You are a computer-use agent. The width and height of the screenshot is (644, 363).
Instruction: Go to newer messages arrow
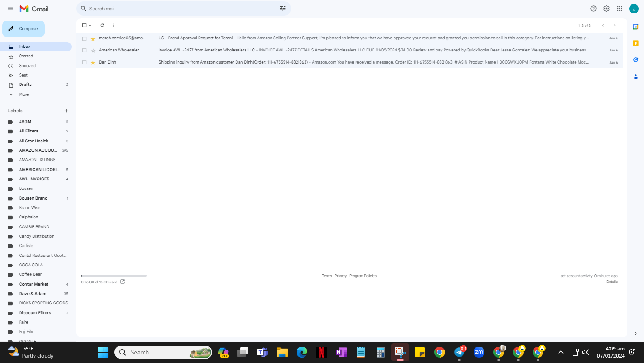pyautogui.click(x=603, y=26)
